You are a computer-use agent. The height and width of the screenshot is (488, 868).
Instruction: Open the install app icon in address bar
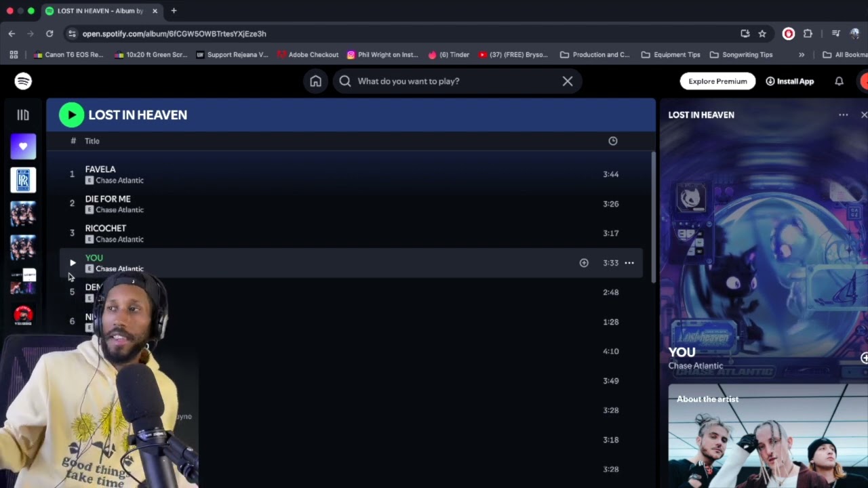point(745,33)
